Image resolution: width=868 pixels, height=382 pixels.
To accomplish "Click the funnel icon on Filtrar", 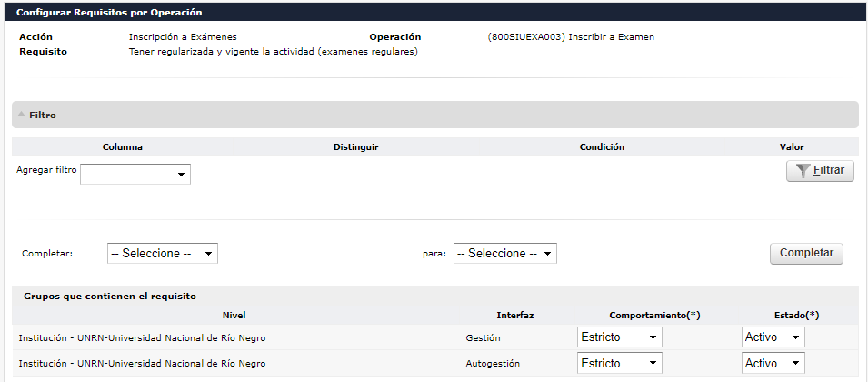I will pyautogui.click(x=803, y=171).
